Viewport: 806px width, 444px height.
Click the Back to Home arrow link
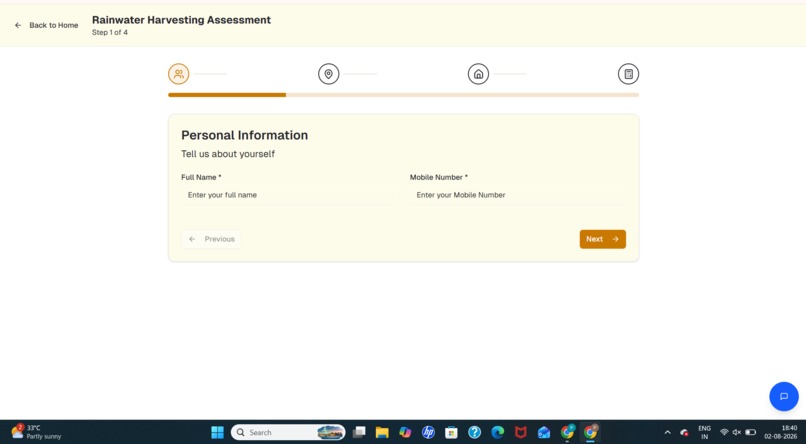(x=46, y=25)
